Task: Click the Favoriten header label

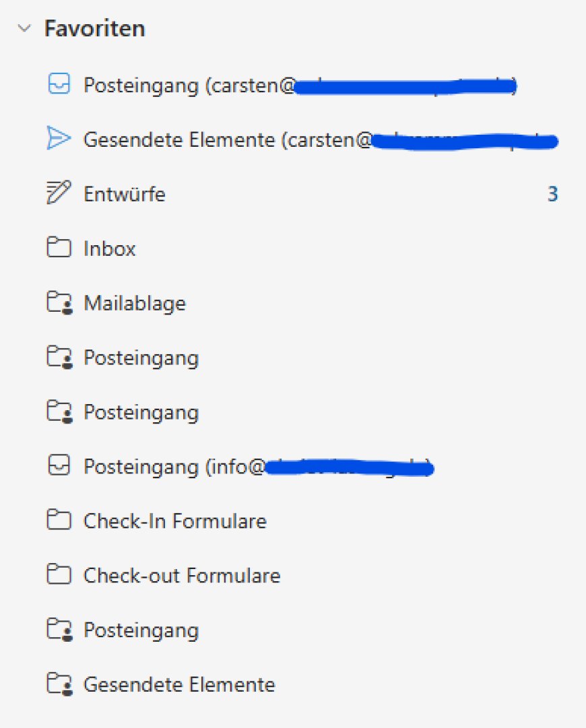Action: coord(94,29)
